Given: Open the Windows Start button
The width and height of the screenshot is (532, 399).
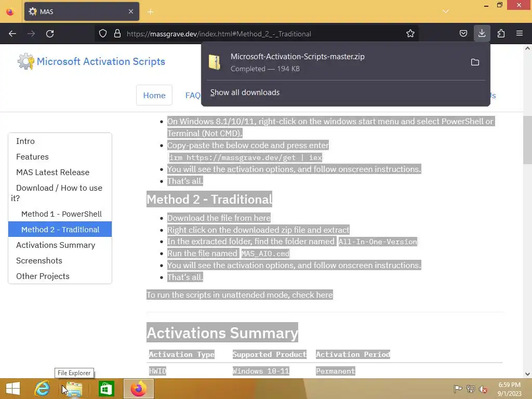Looking at the screenshot, I should 13,389.
